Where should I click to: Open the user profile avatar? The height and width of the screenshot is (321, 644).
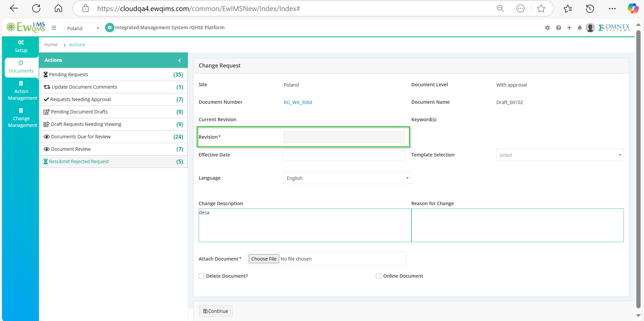(x=590, y=28)
